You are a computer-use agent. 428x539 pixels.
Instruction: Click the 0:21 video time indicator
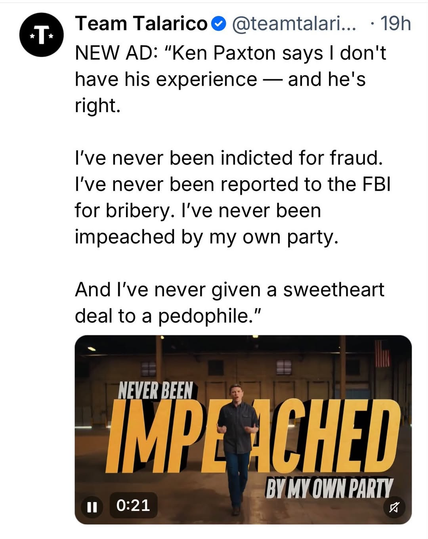[133, 505]
